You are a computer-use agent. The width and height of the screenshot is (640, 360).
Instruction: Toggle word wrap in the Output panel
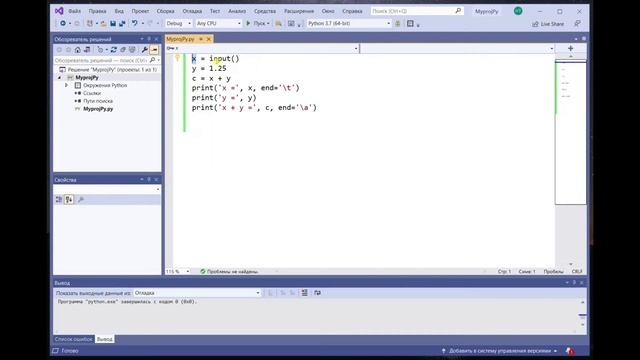click(x=318, y=293)
